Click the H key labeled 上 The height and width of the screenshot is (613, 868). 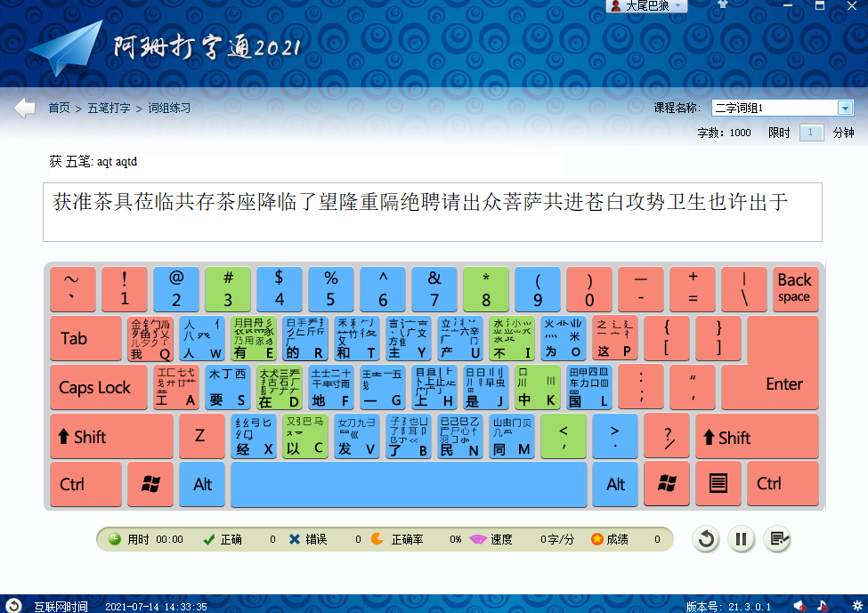(x=434, y=387)
